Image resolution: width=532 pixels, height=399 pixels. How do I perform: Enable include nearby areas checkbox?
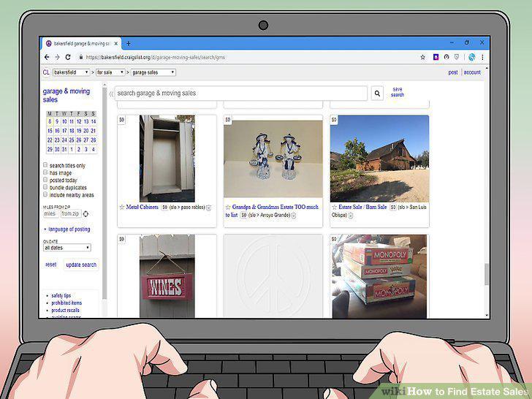[x=45, y=194]
